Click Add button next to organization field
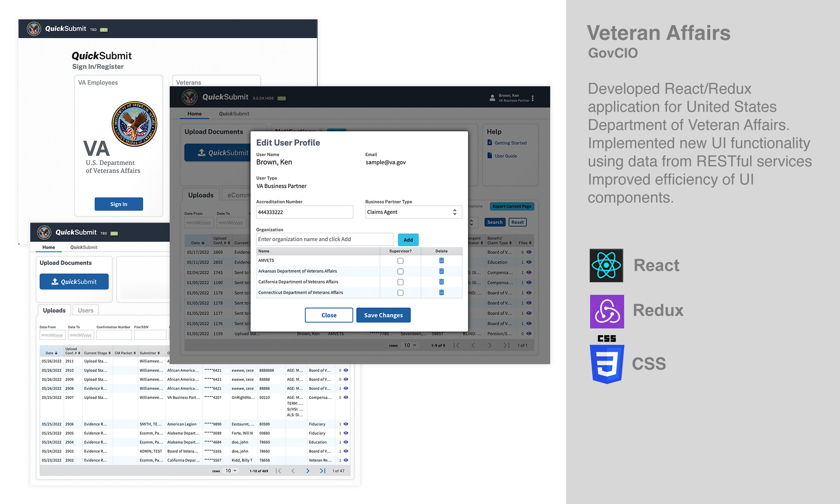 [408, 240]
